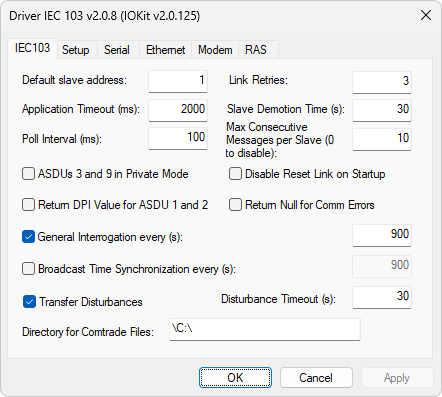Click the 'Link Retries:' label
442x397 pixels.
[258, 80]
